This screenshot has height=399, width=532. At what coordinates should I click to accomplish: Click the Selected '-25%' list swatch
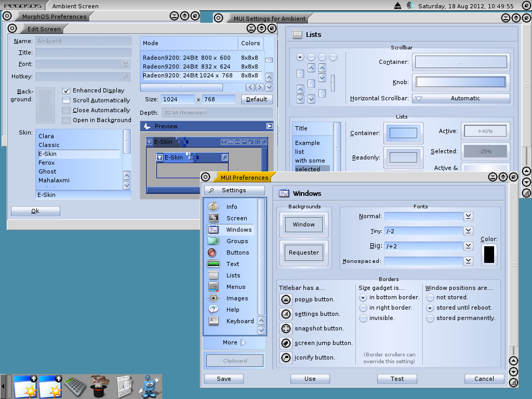(485, 151)
